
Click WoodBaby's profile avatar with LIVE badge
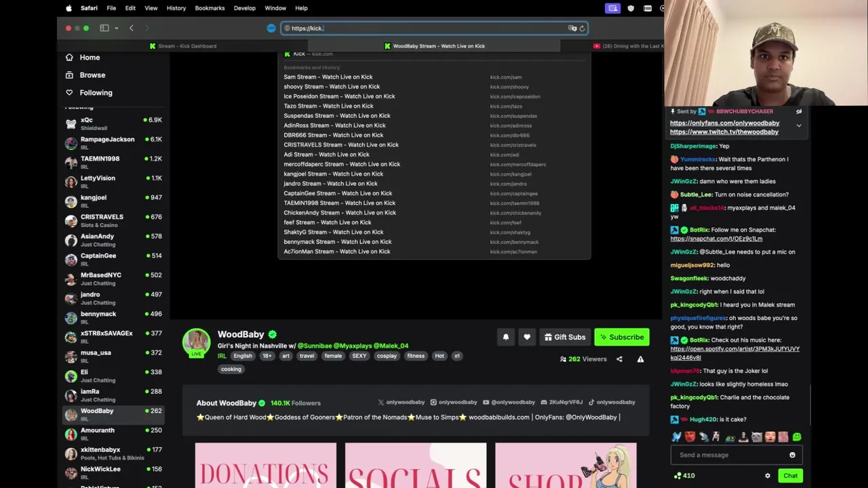(x=196, y=342)
